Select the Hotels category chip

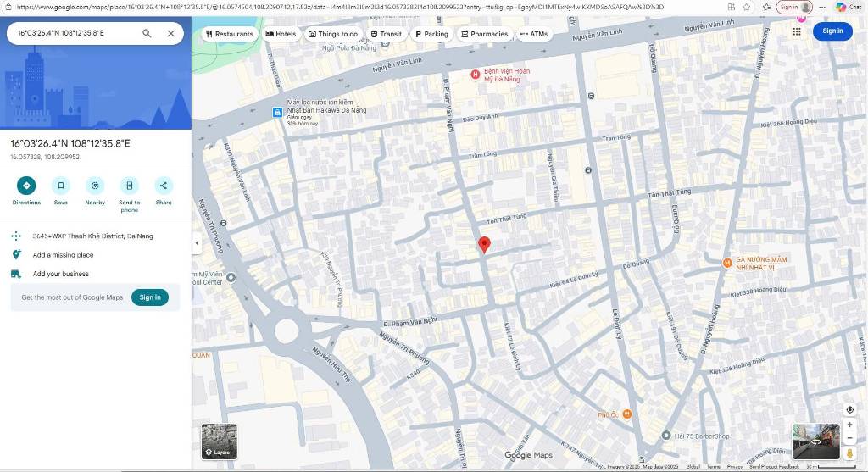point(281,34)
